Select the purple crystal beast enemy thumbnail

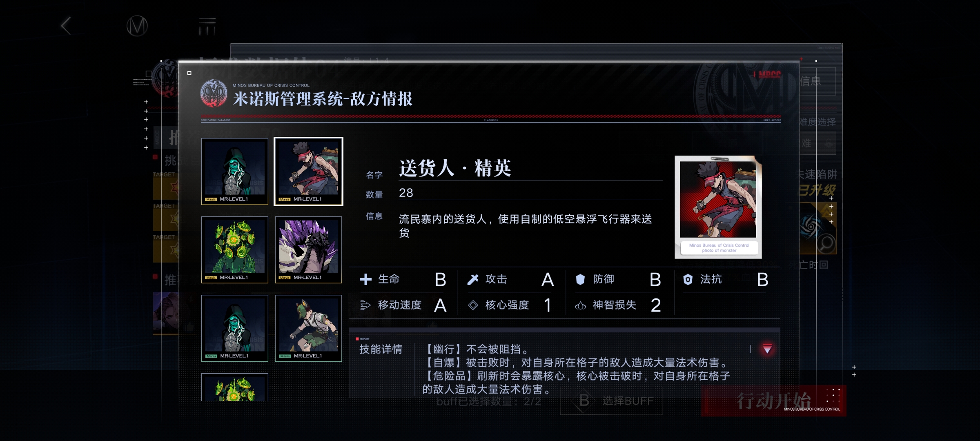[308, 249]
